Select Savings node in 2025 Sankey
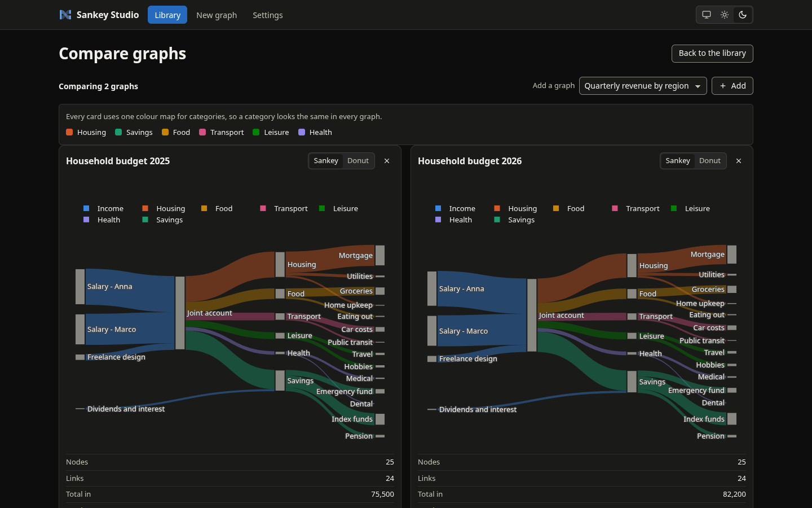This screenshot has height=508, width=812. click(x=280, y=380)
